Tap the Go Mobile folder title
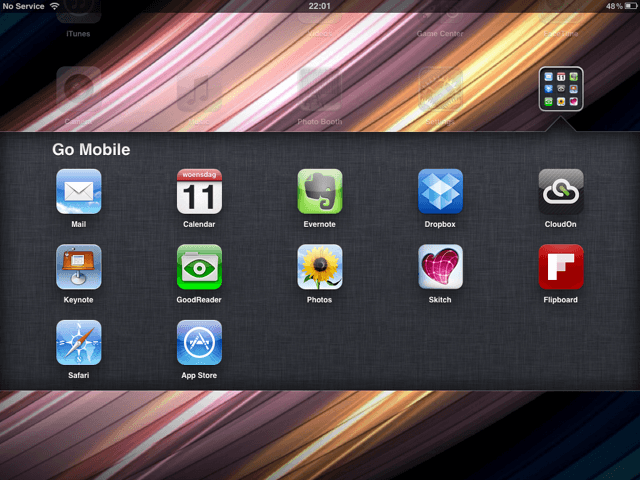The height and width of the screenshot is (480, 640). (91, 149)
